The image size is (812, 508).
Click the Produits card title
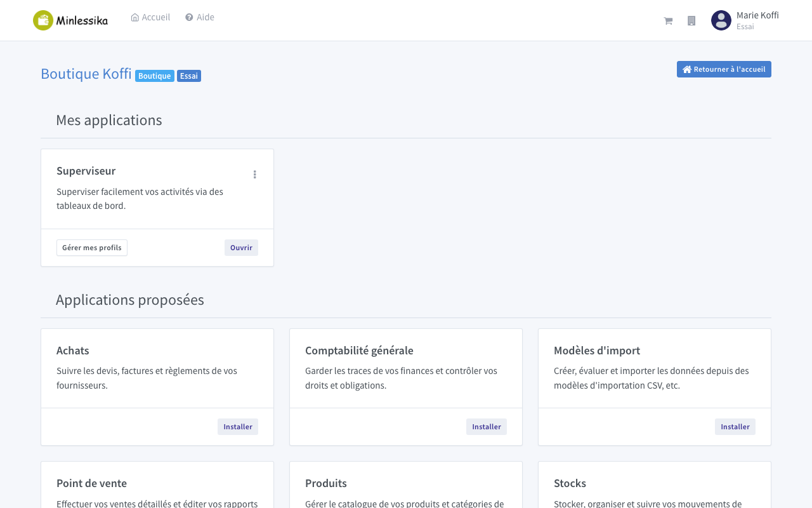point(326,483)
